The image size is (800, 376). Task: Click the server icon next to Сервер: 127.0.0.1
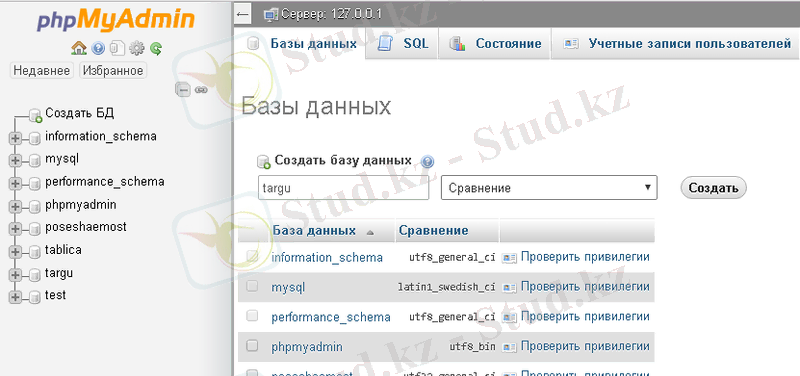tap(271, 14)
